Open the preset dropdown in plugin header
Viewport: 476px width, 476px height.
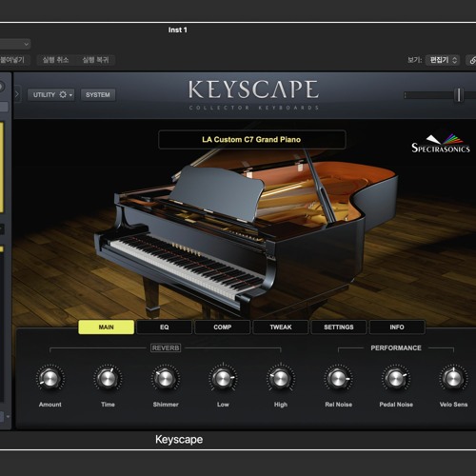coord(15,44)
